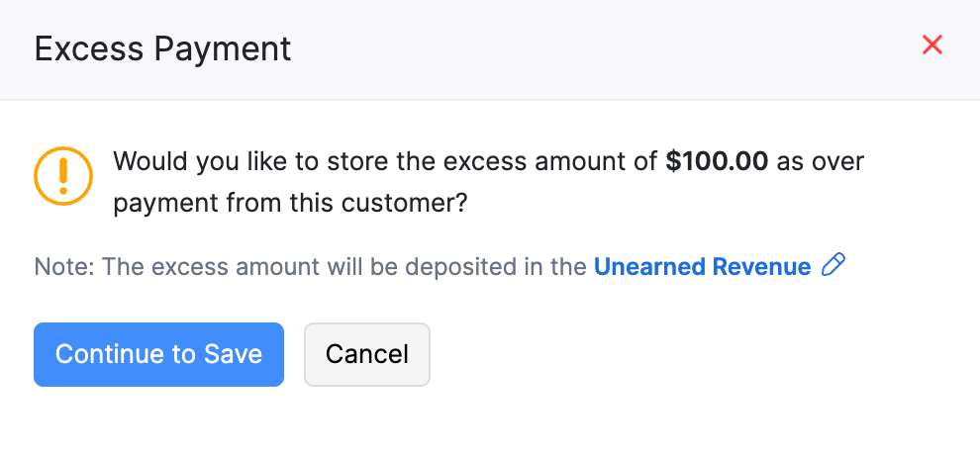The width and height of the screenshot is (980, 455).
Task: Click the word "Payment" in the header
Action: (x=228, y=47)
